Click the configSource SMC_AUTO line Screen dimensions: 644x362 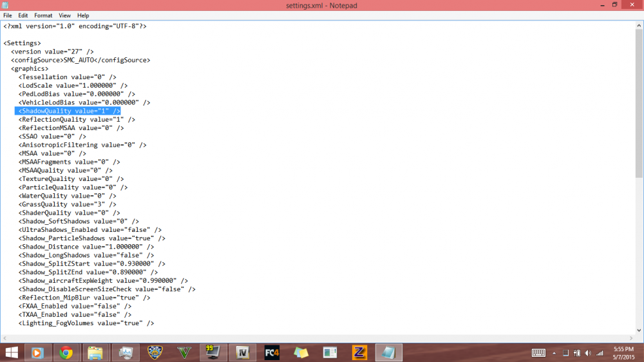(80, 60)
